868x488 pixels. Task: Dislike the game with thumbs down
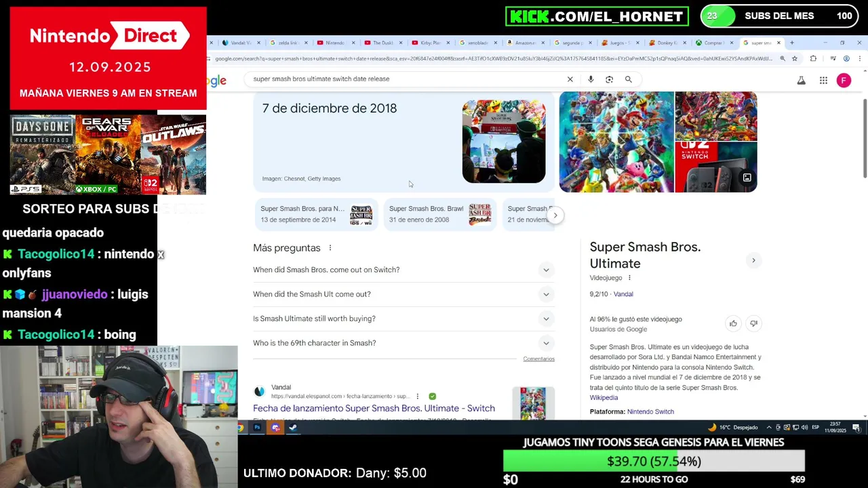(753, 324)
